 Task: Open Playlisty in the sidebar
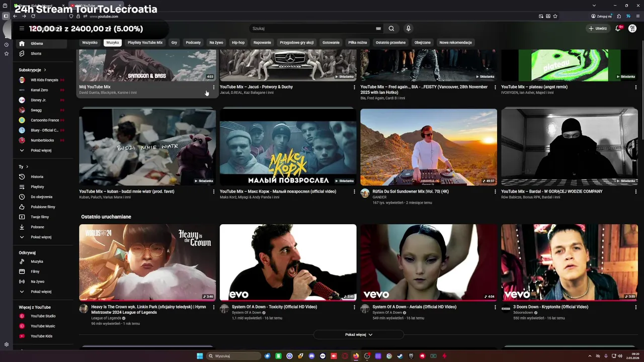[42, 187]
